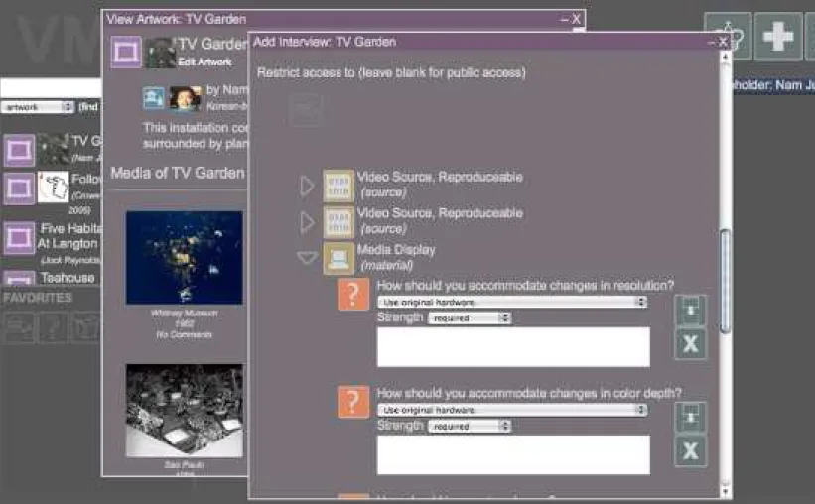Click the second Video Source film-strip icon
The height and width of the screenshot is (504, 815).
(x=339, y=222)
